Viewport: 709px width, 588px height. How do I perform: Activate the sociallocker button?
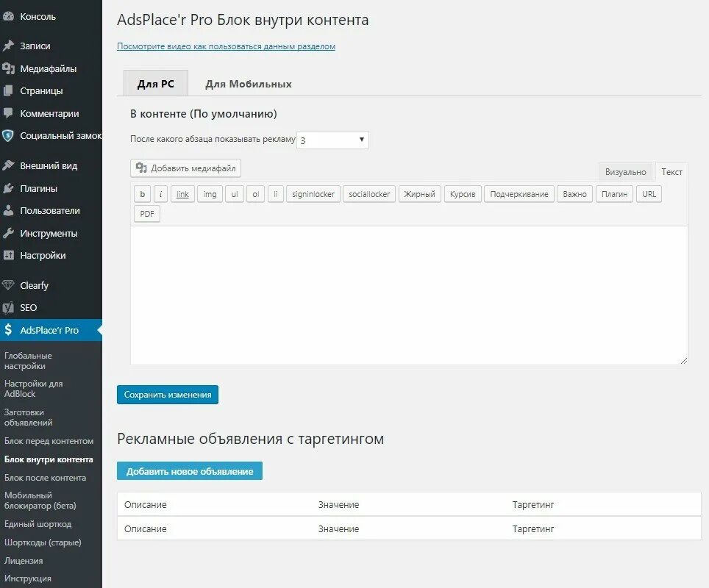coord(368,194)
